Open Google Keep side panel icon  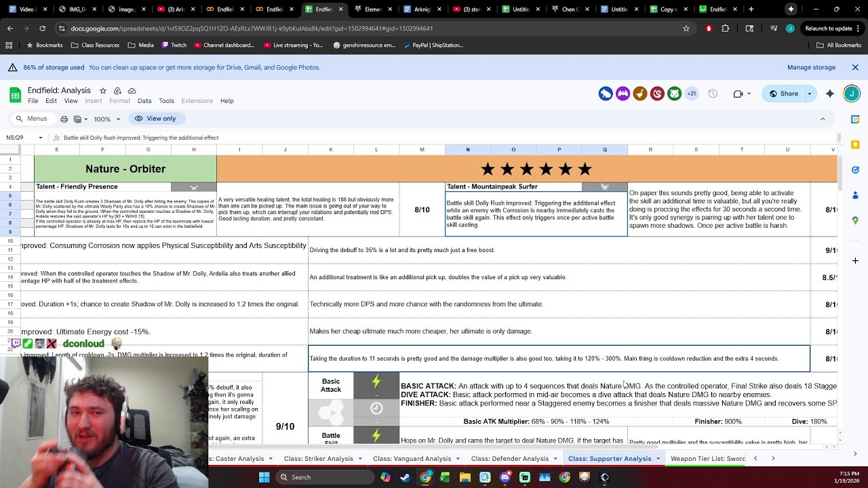[855, 144]
